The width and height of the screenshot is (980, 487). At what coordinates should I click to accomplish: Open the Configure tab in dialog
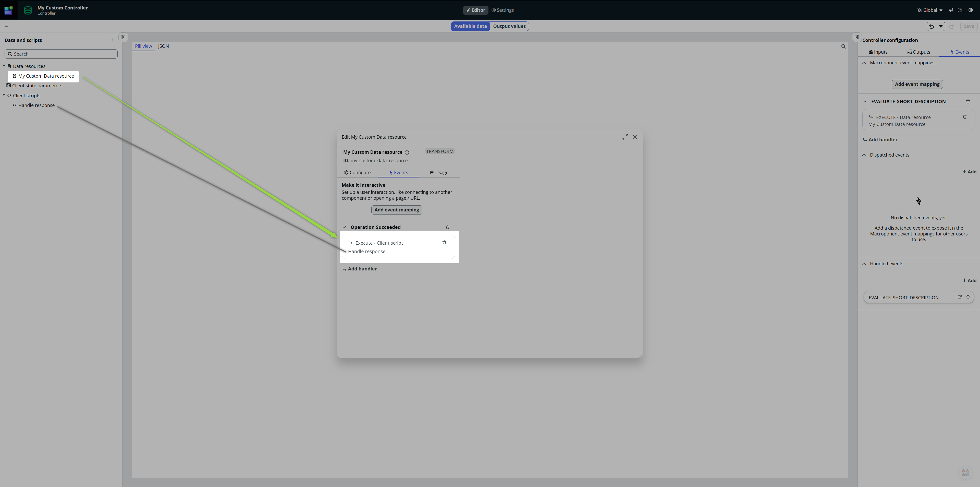click(x=357, y=172)
